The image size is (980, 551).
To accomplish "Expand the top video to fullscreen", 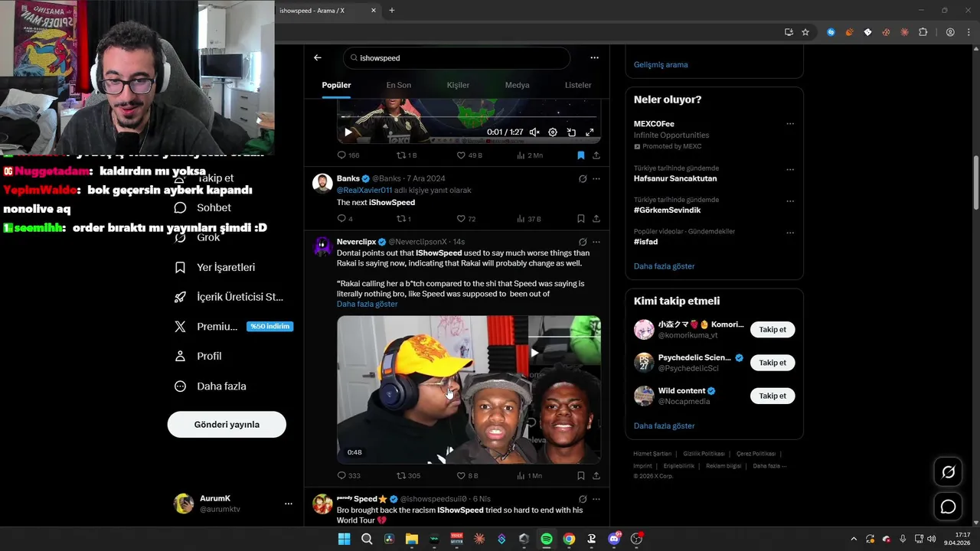I will (590, 132).
